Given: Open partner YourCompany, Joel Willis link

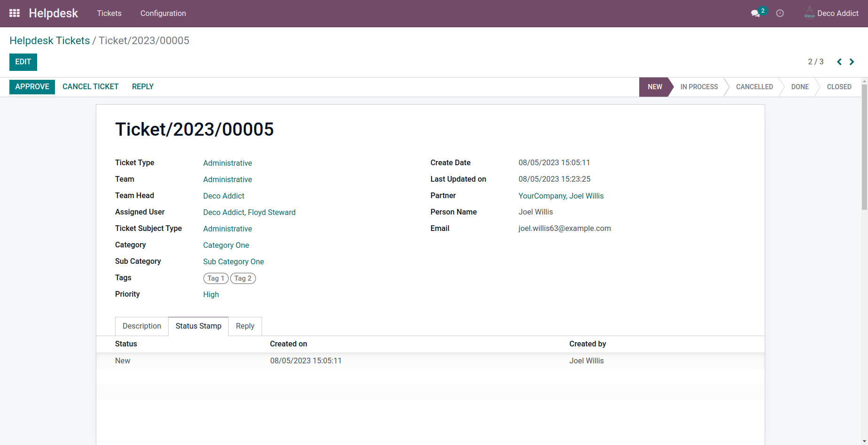Looking at the screenshot, I should tap(561, 196).
